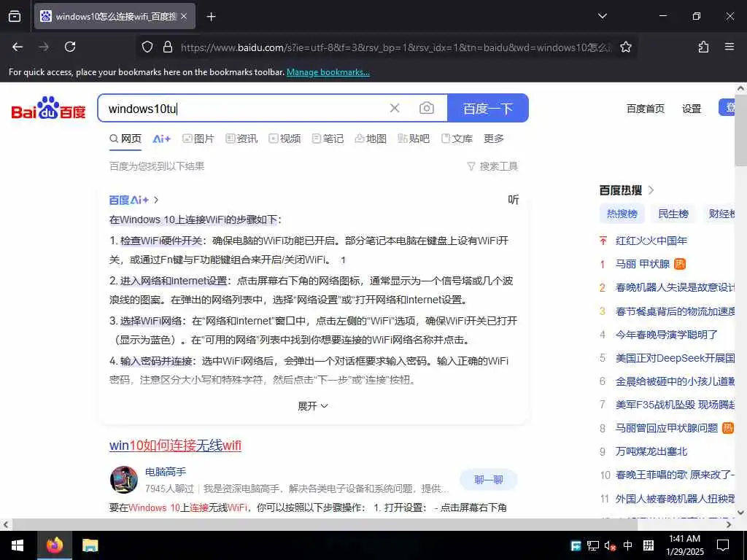
Task: Open the Manage bookmarks link
Action: click(328, 72)
